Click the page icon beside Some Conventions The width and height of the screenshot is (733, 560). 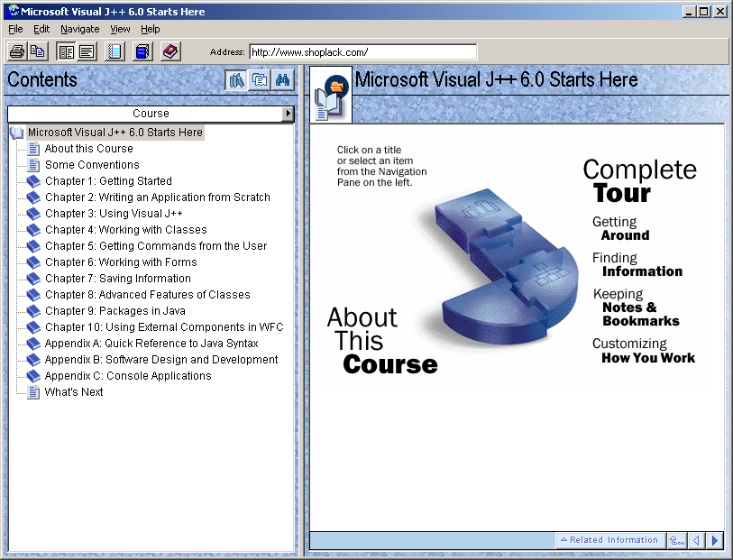point(33,165)
